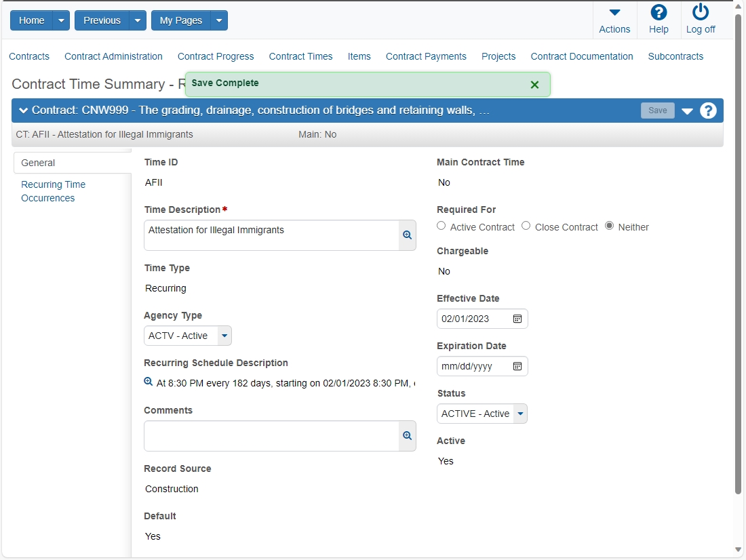Go to the Contracts menu
Screen dimensions: 746x560
coord(29,57)
